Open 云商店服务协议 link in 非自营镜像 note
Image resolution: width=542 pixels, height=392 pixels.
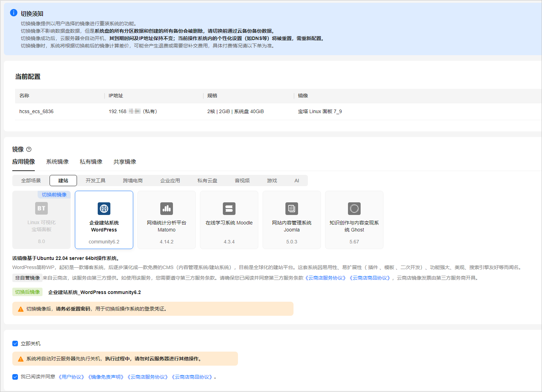pyautogui.click(x=326, y=278)
